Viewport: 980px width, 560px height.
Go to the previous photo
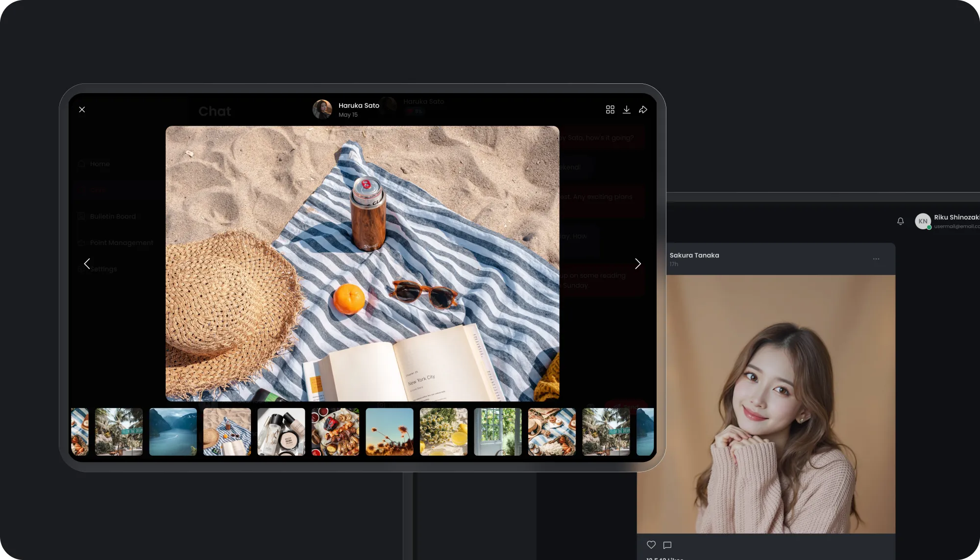(87, 264)
